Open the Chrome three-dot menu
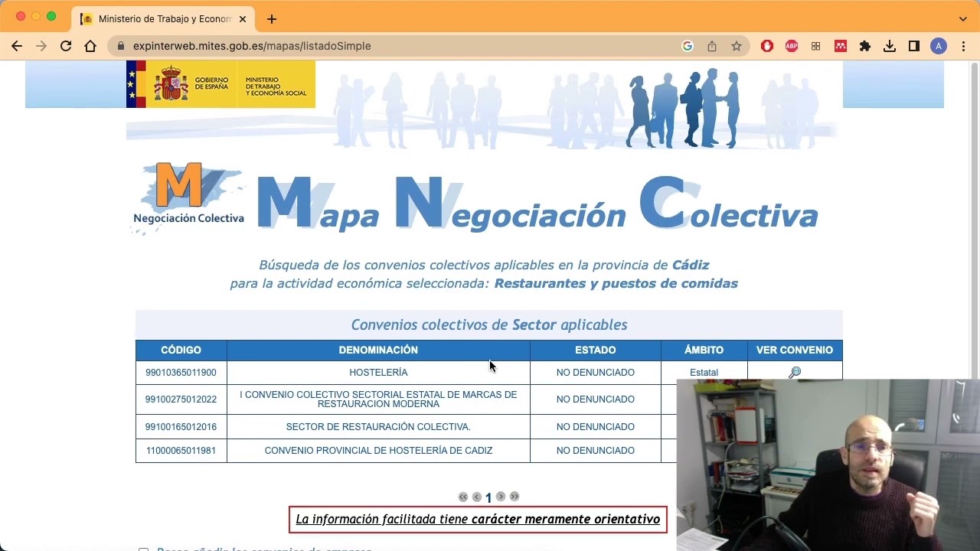 tap(963, 46)
